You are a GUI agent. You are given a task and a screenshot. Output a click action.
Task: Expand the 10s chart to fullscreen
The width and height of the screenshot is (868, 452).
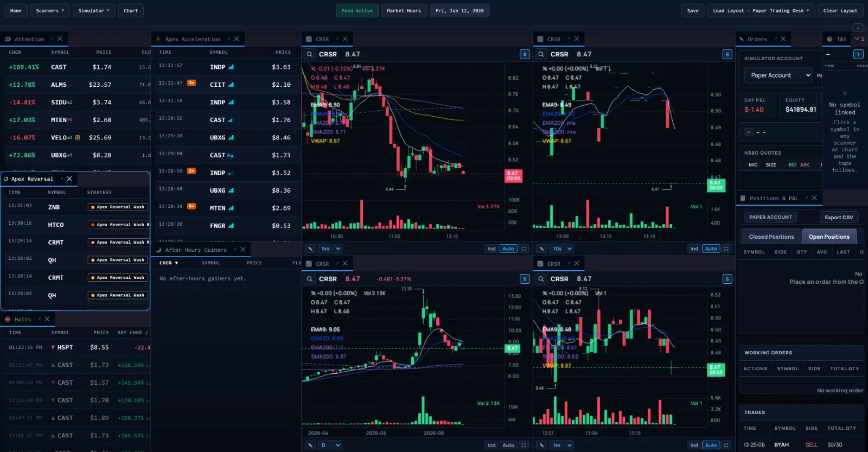pos(726,249)
